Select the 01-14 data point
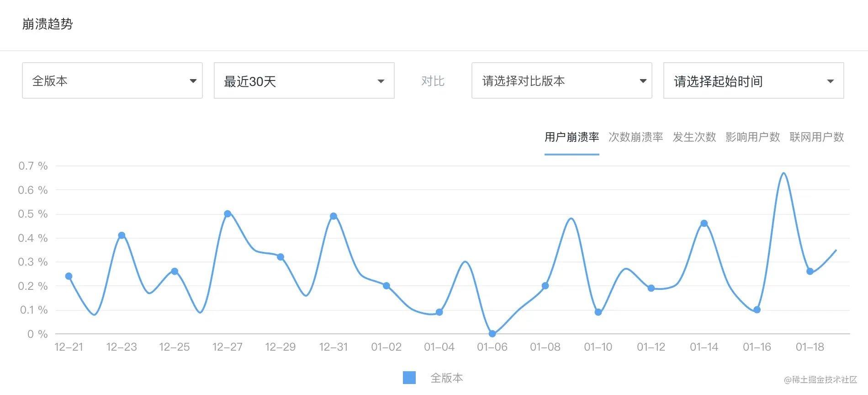 point(704,224)
